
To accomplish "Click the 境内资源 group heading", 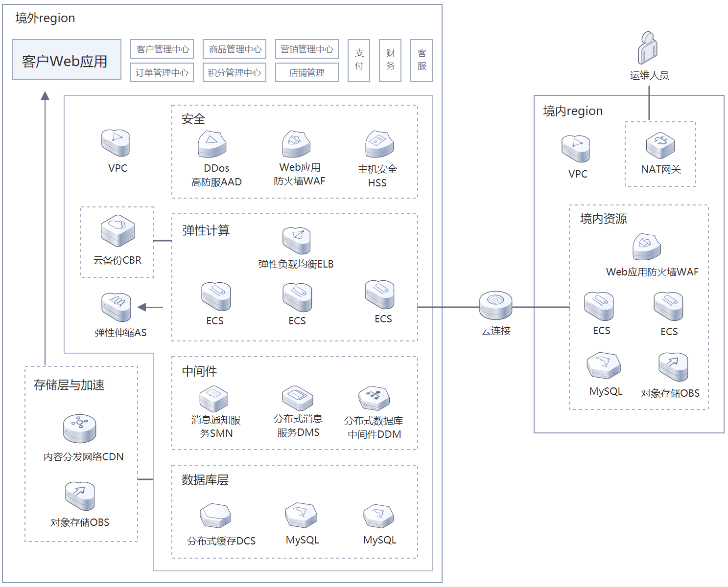I will click(604, 219).
